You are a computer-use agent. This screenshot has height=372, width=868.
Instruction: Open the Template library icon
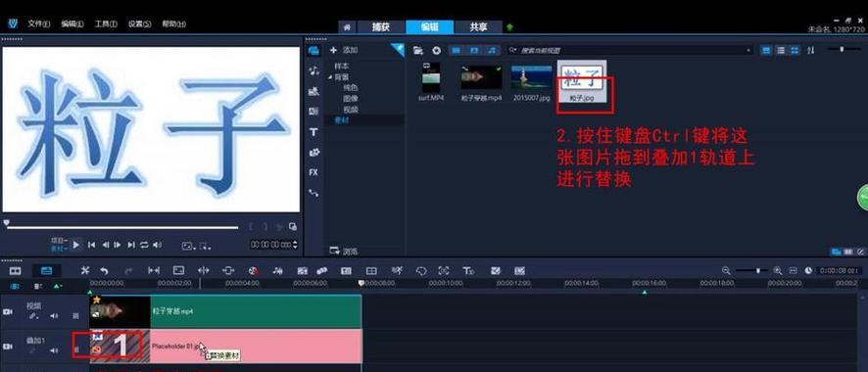pyautogui.click(x=313, y=91)
